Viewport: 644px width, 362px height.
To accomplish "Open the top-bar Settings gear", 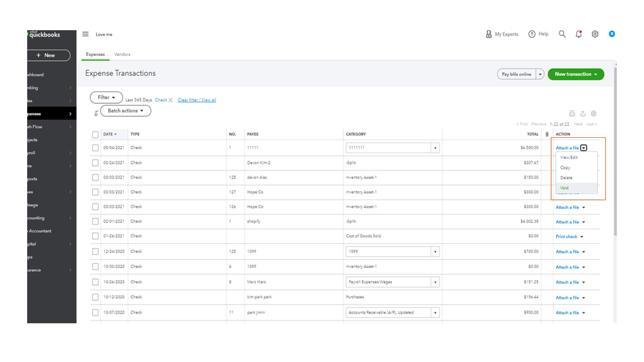I will [595, 34].
